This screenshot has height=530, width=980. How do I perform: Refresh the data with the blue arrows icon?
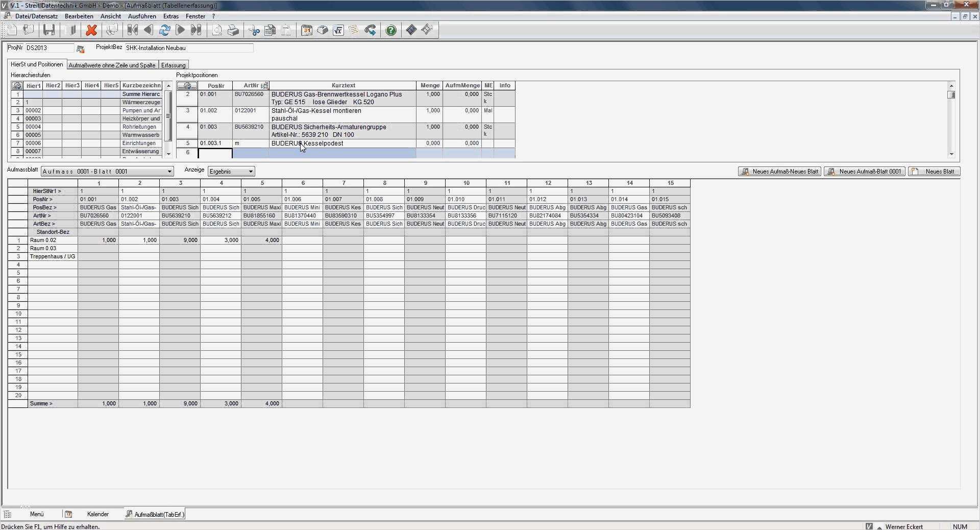(x=164, y=30)
